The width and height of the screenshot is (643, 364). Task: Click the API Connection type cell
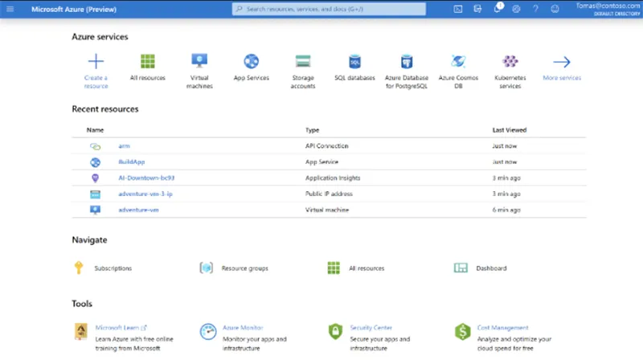[x=327, y=146]
